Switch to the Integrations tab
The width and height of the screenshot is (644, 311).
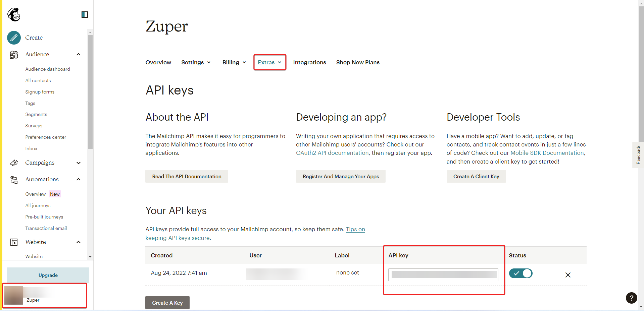pyautogui.click(x=309, y=62)
